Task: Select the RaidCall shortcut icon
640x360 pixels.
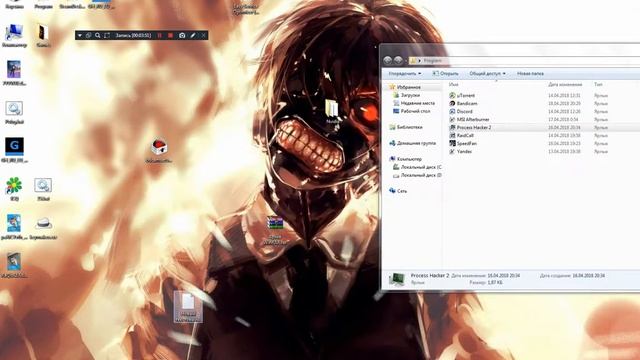Action: 452,135
